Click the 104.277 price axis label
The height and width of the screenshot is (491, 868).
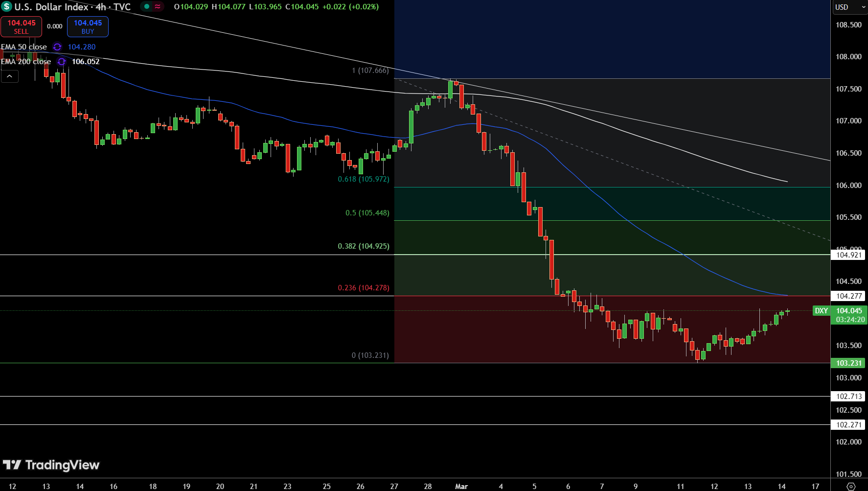tap(848, 296)
